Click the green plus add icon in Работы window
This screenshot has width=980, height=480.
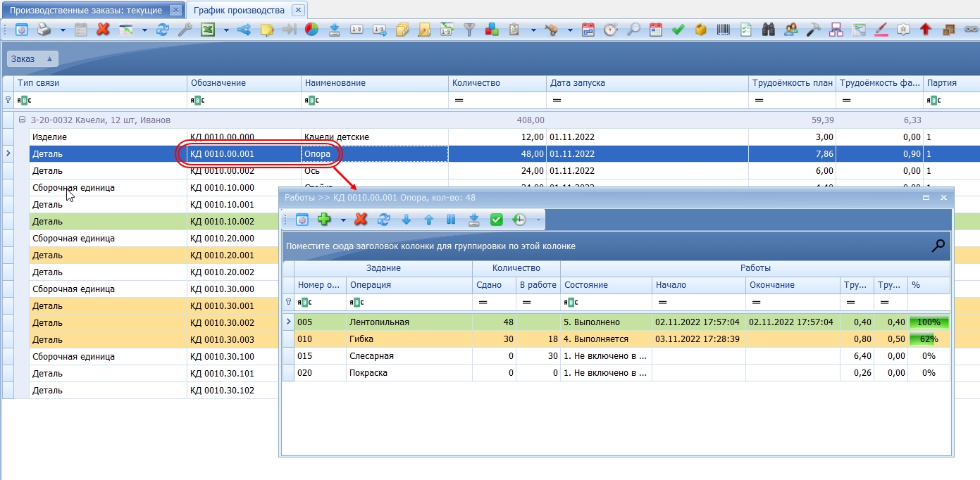[324, 220]
